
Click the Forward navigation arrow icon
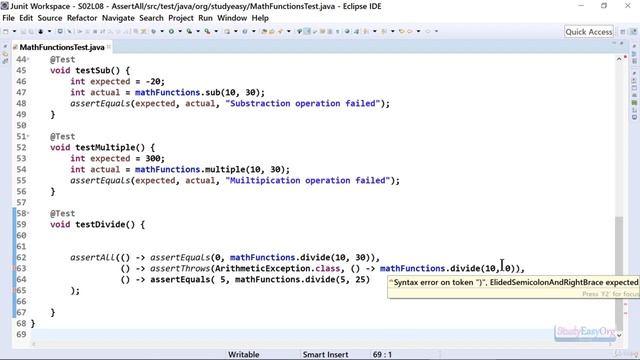(428, 31)
